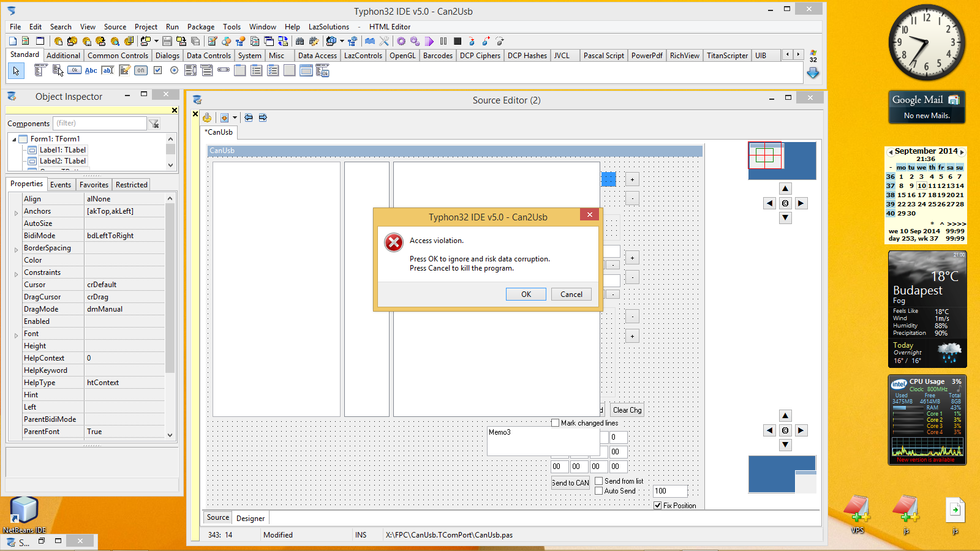Switch to the Designer tab at bottom
980x551 pixels.
251,519
